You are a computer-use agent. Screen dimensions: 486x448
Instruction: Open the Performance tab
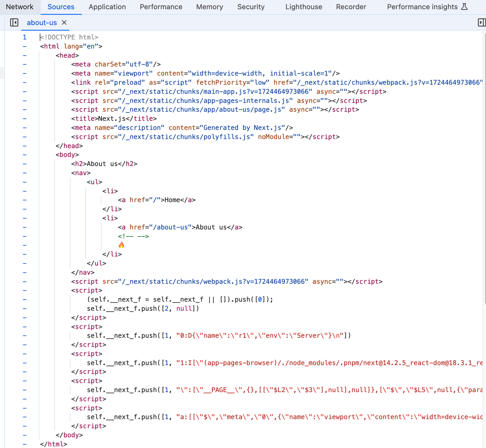point(161,7)
